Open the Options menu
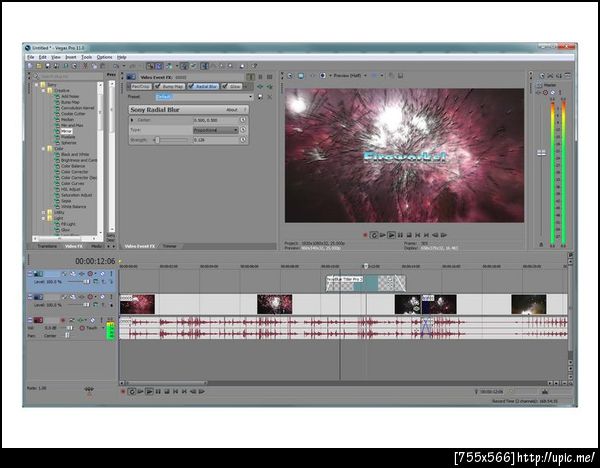The height and width of the screenshot is (468, 600). click(104, 57)
